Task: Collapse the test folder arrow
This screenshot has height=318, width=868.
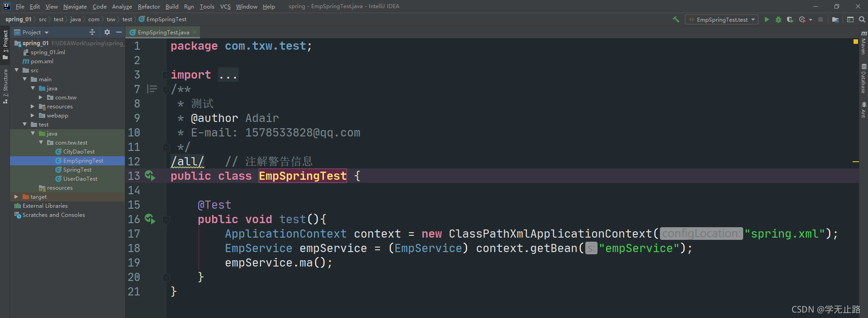Action: (x=25, y=124)
